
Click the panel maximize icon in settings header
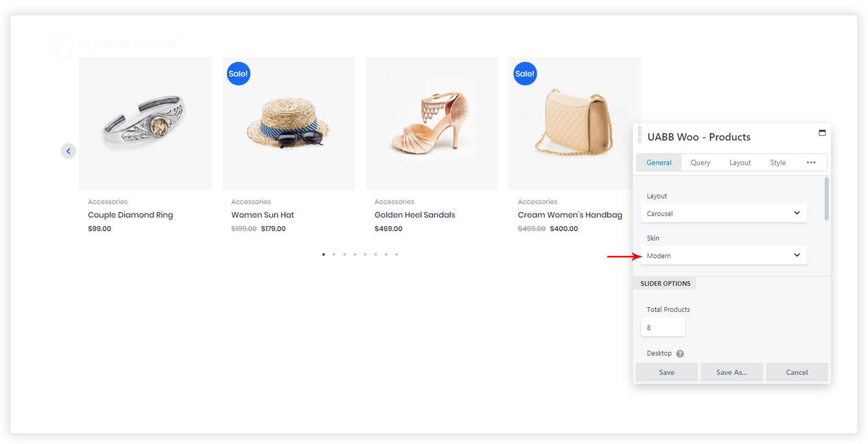[822, 133]
